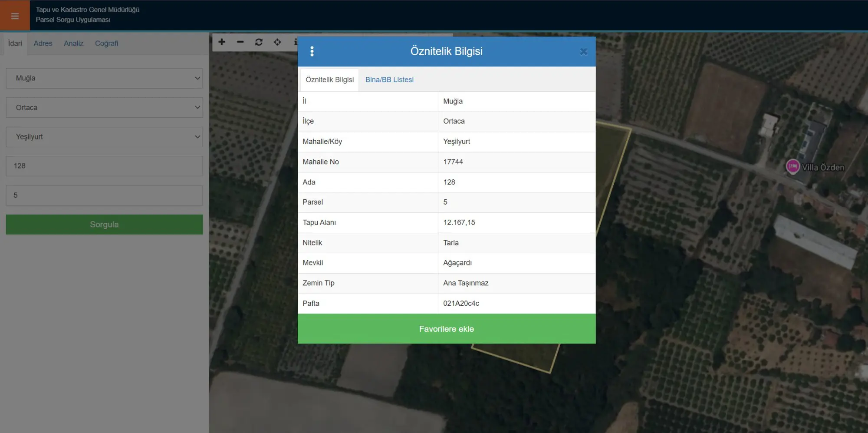The image size is (868, 433).
Task: Close the Öznitelik Bilgisi dialog
Action: point(583,52)
